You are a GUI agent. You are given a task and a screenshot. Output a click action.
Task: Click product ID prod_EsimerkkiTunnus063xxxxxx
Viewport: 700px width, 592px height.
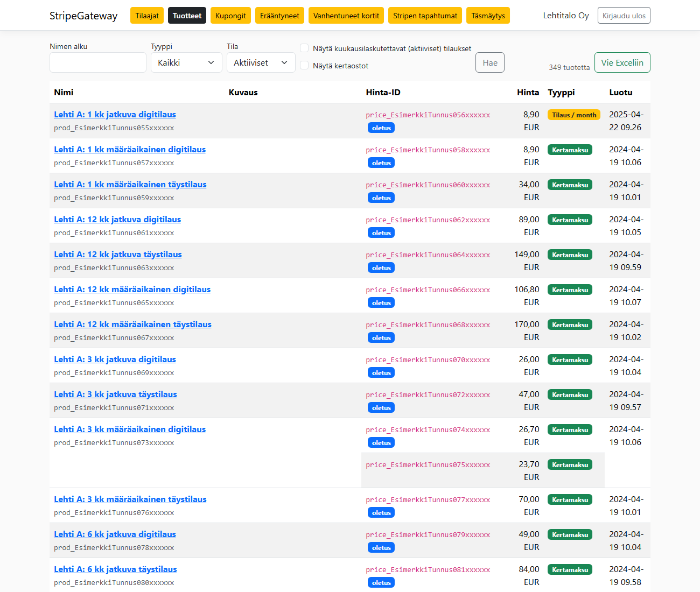pos(114,267)
